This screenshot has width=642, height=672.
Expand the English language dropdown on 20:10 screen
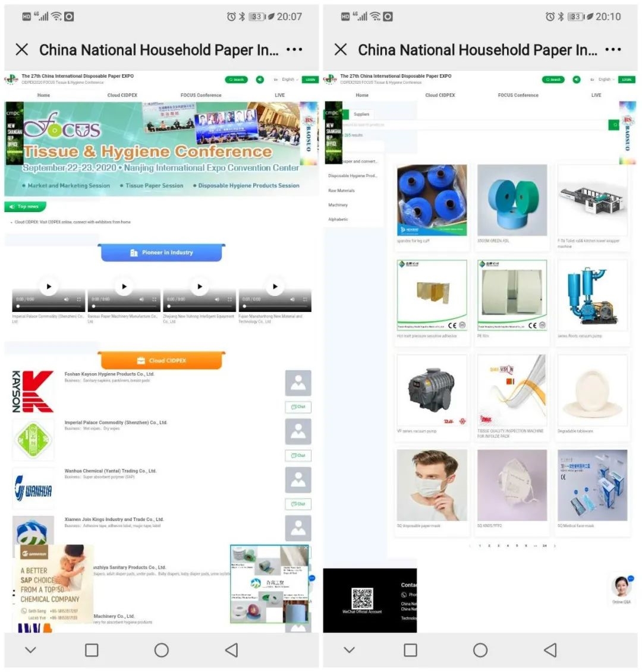pyautogui.click(x=606, y=79)
